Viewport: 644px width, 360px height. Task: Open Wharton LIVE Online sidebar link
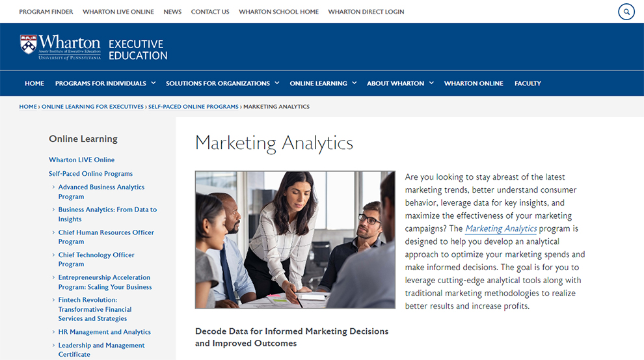82,159
